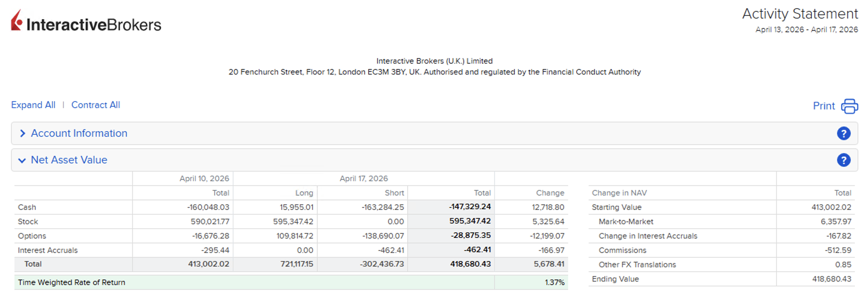This screenshot has width=868, height=296.
Task: Expand the Account Information chevron
Action: (23, 133)
